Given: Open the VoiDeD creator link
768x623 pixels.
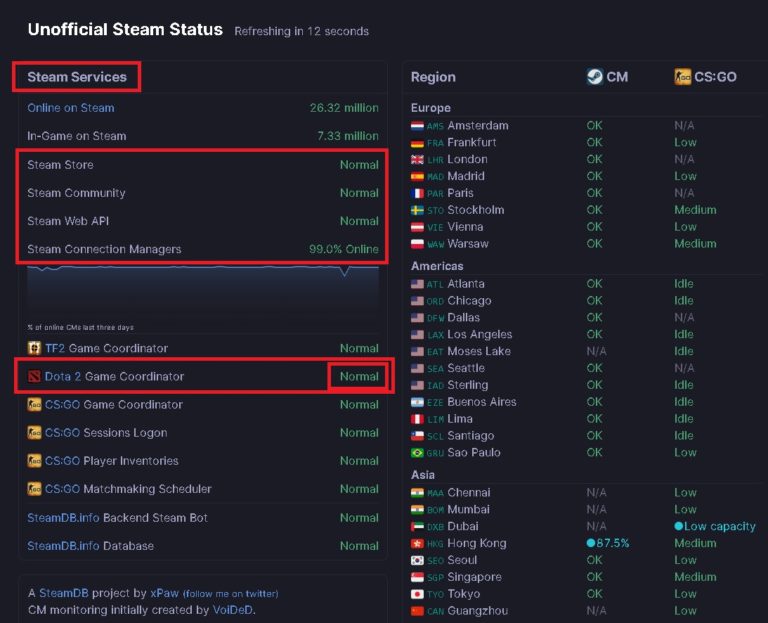Looking at the screenshot, I should pyautogui.click(x=232, y=610).
